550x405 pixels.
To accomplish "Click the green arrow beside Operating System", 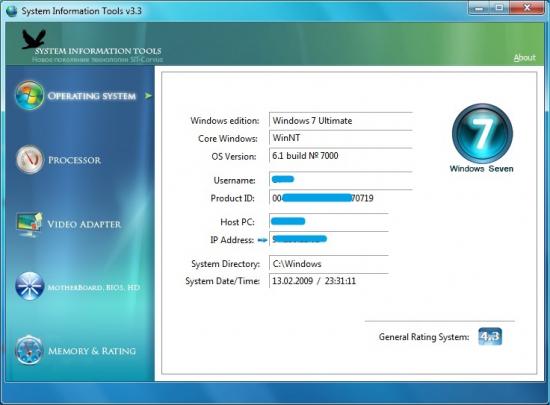I will [x=148, y=95].
